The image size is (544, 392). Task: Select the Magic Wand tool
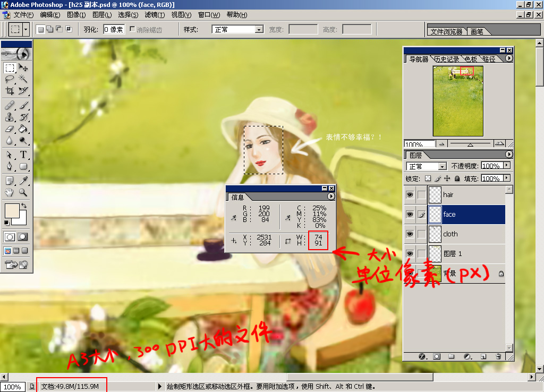pyautogui.click(x=23, y=80)
